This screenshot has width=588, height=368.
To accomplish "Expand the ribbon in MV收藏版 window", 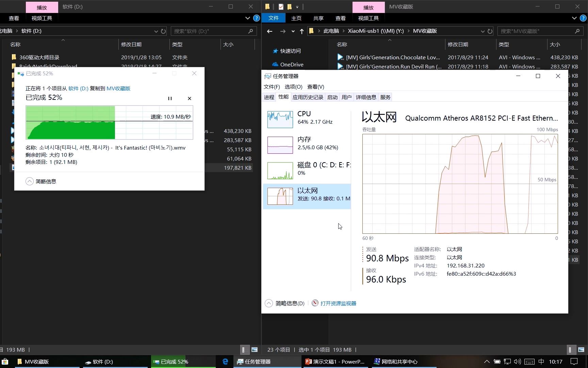I will 574,18.
